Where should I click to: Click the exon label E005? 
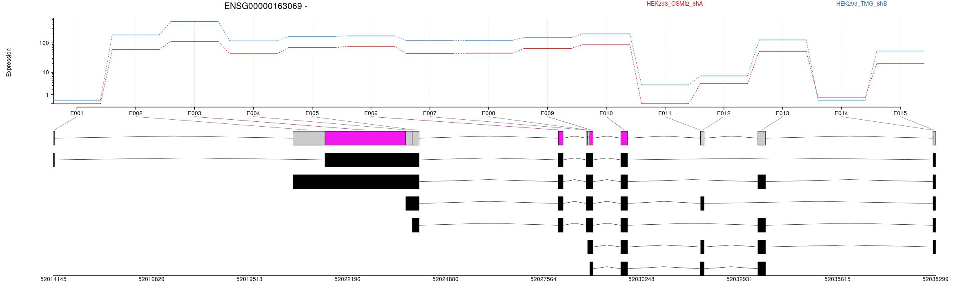[x=312, y=114]
